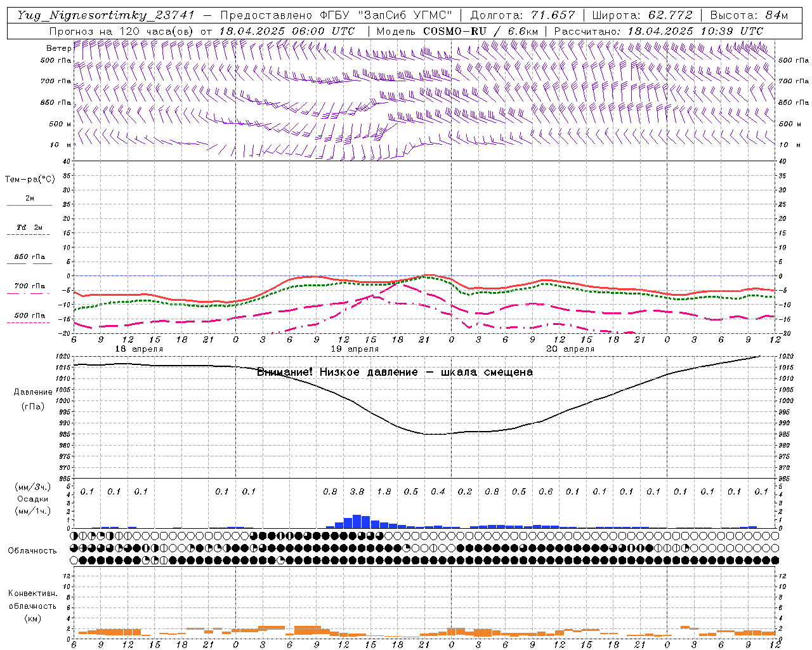Click the 0.6 precipitation value
The width and height of the screenshot is (812, 650).
tap(546, 491)
